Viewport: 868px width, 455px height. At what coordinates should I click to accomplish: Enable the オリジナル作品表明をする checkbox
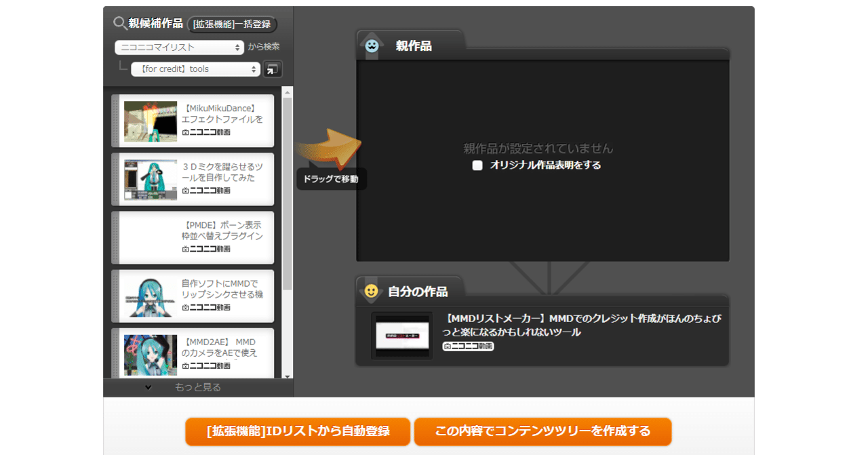(477, 165)
